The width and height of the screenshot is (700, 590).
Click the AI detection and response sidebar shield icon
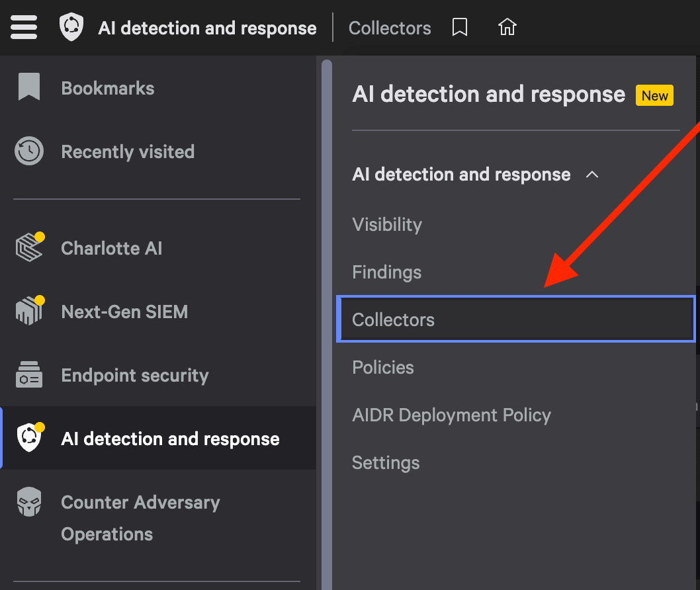click(x=30, y=437)
